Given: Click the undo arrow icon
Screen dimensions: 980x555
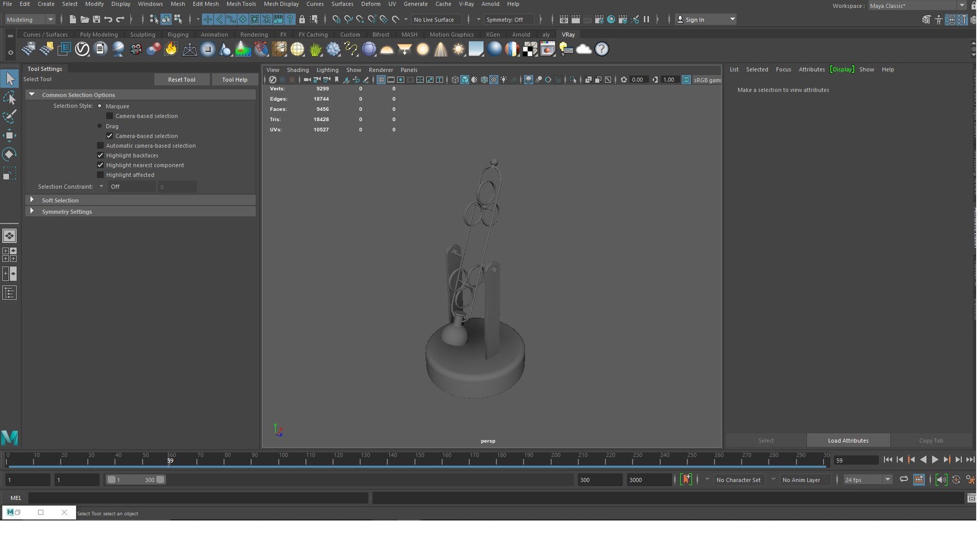Looking at the screenshot, I should coord(108,20).
